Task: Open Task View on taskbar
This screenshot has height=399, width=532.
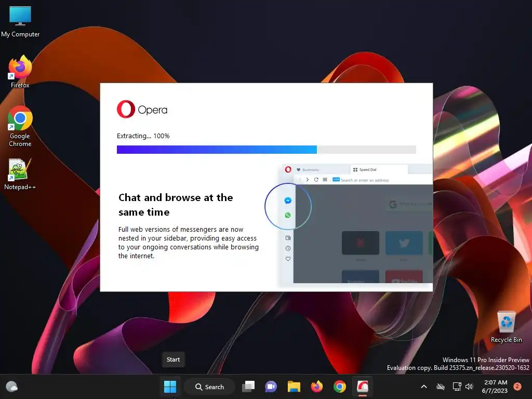Action: 248,387
